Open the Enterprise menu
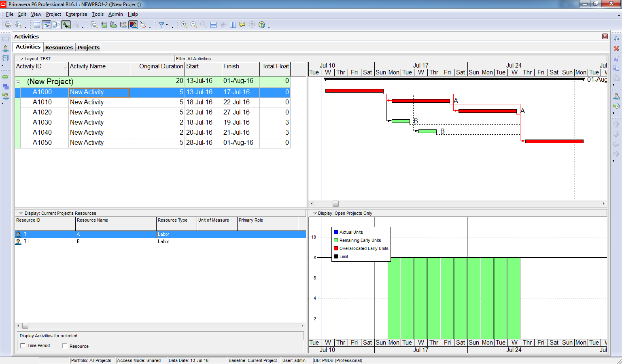This screenshot has height=364, width=622. point(76,14)
